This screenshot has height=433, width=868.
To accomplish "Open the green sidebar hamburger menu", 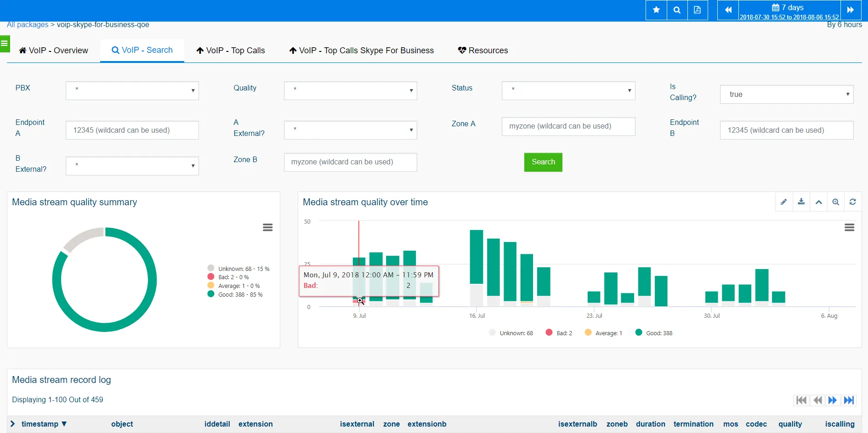I will (x=5, y=44).
